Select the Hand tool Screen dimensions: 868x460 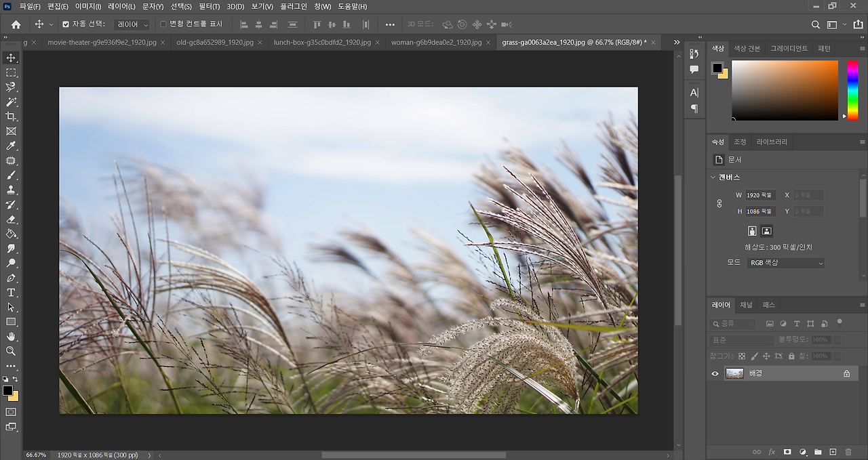pos(11,336)
